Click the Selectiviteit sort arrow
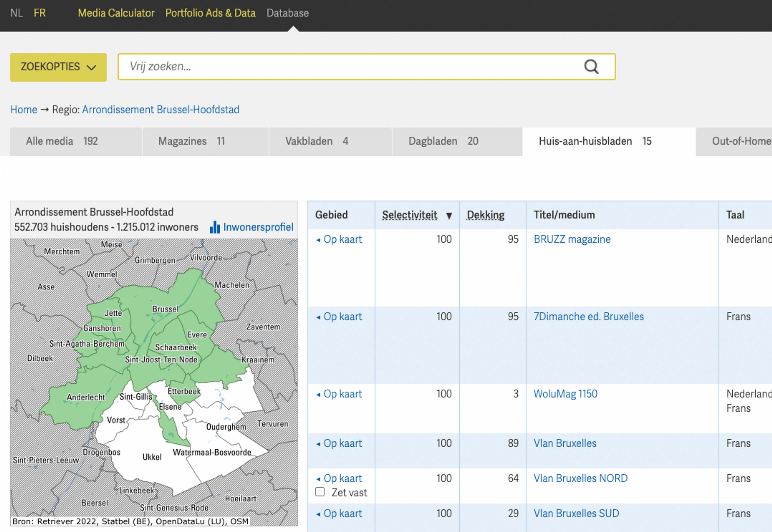 tap(449, 216)
